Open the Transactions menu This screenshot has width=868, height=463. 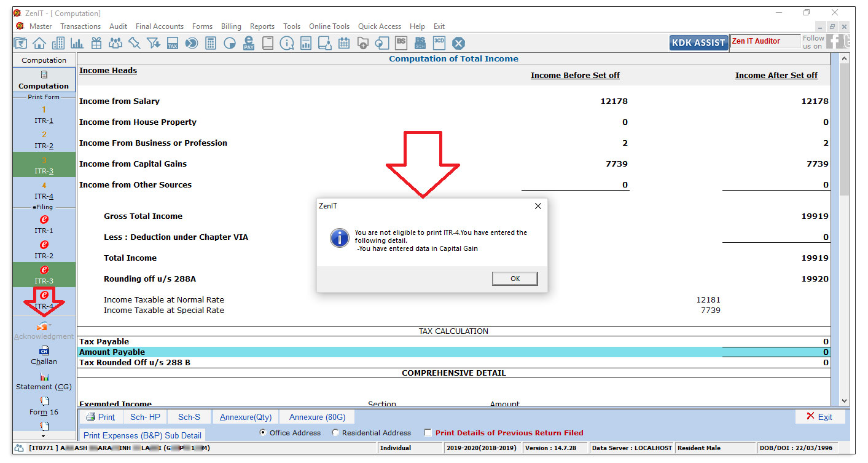(80, 26)
